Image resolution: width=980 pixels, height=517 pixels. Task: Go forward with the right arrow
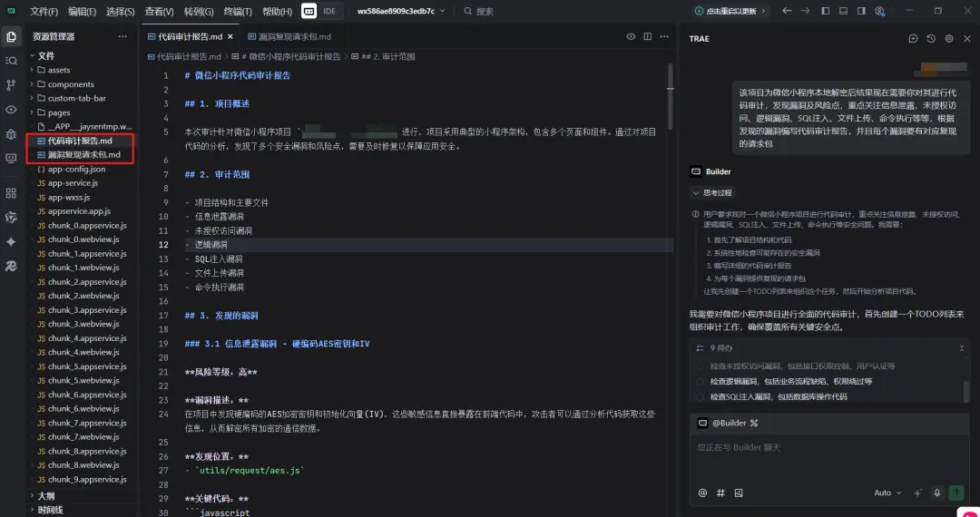click(x=805, y=11)
